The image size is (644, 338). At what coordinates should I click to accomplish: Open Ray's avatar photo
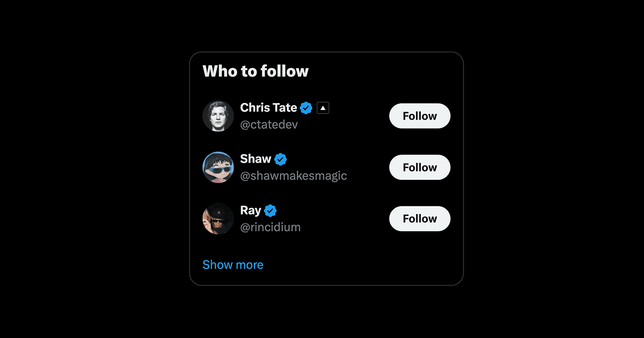point(218,218)
